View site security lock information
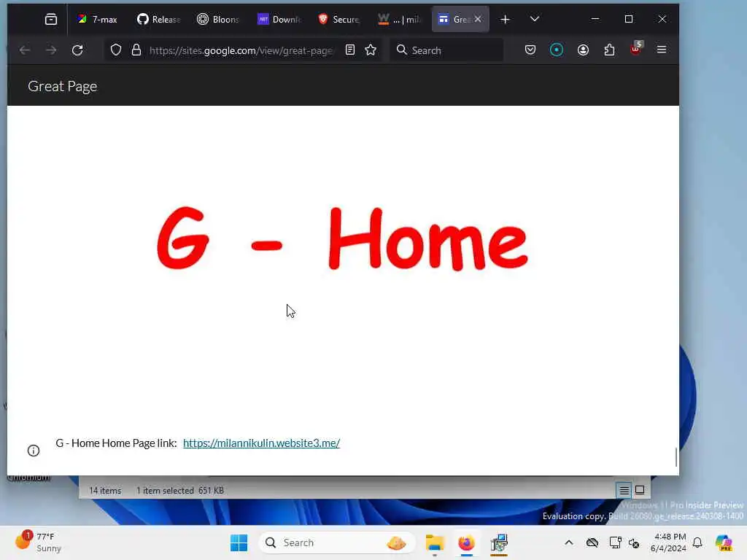 [136, 50]
